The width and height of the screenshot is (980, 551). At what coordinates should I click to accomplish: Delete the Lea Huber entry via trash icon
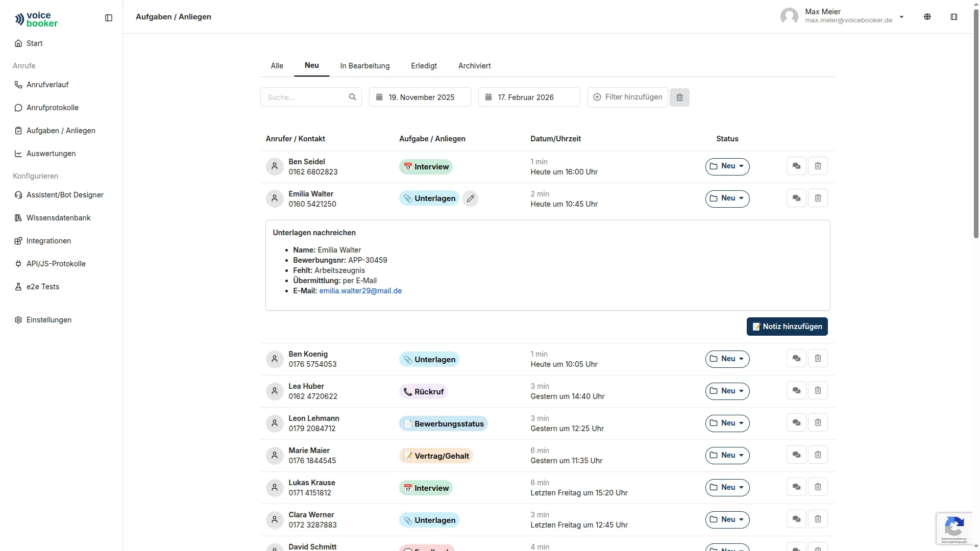point(817,390)
